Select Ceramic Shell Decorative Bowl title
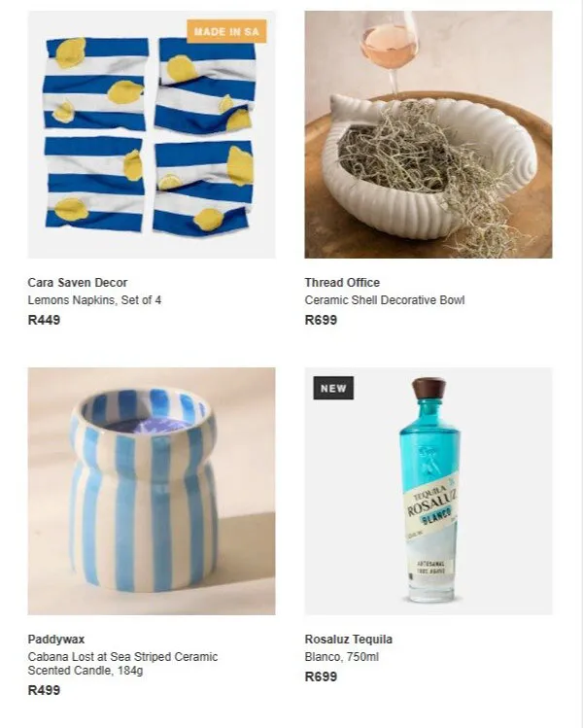Viewport: 583px width, 728px height. tap(385, 300)
